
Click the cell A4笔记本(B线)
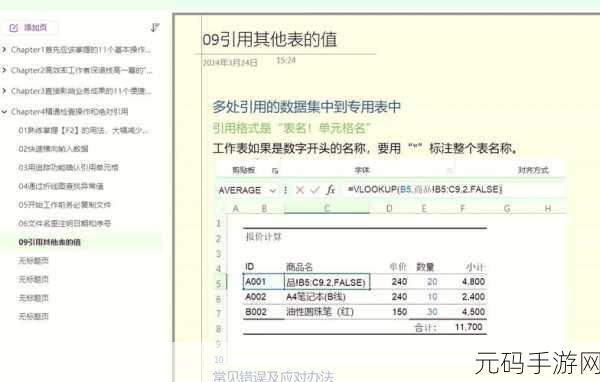click(x=316, y=297)
